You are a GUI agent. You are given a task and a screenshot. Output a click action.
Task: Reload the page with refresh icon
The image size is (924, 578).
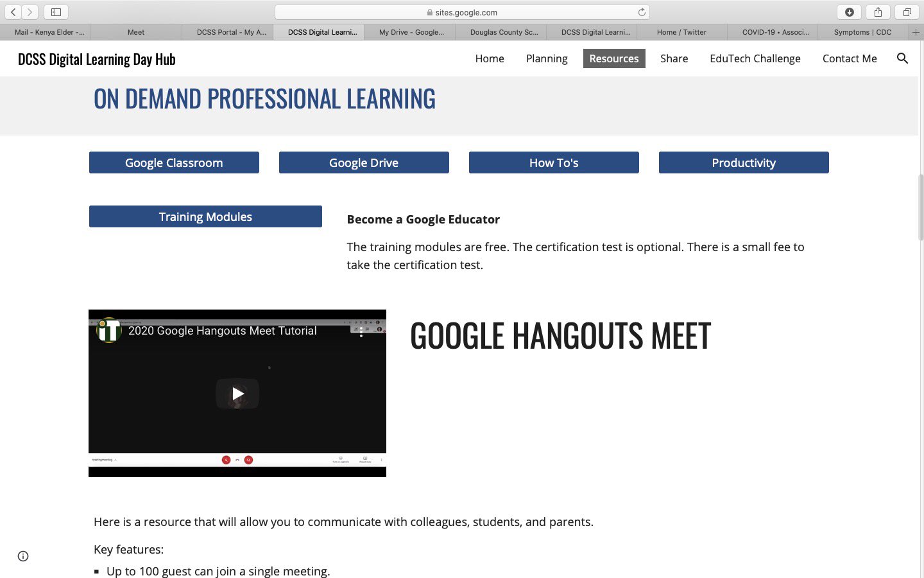(641, 12)
